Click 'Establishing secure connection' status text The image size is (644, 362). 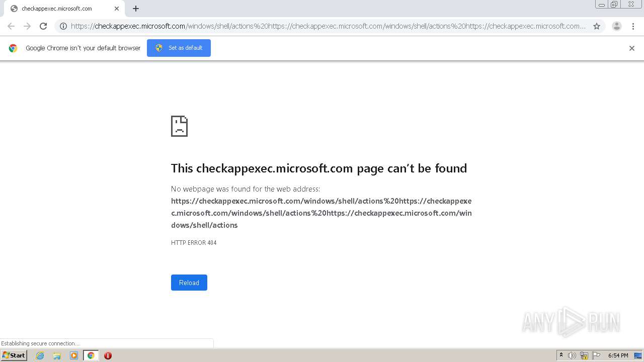[40, 343]
